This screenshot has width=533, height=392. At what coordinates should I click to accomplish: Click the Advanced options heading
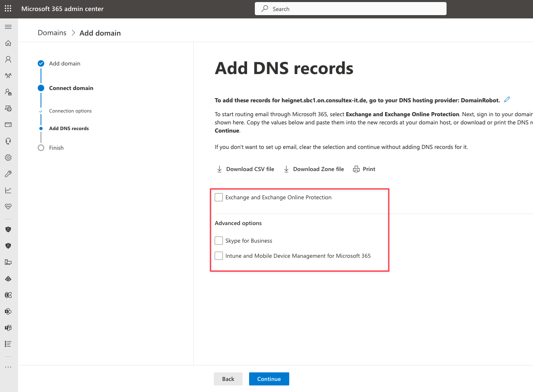pyautogui.click(x=238, y=223)
